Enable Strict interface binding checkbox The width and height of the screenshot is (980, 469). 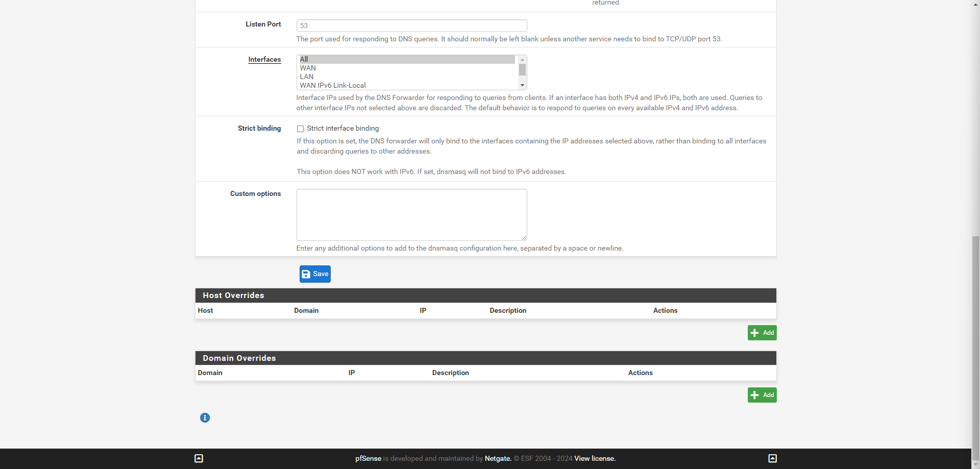(300, 129)
